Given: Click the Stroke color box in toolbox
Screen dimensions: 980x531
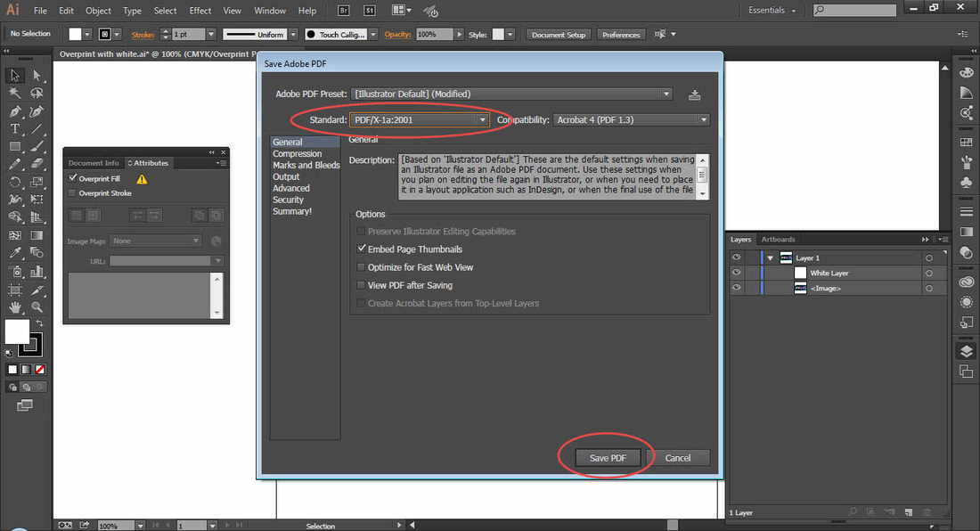Looking at the screenshot, I should point(31,346).
